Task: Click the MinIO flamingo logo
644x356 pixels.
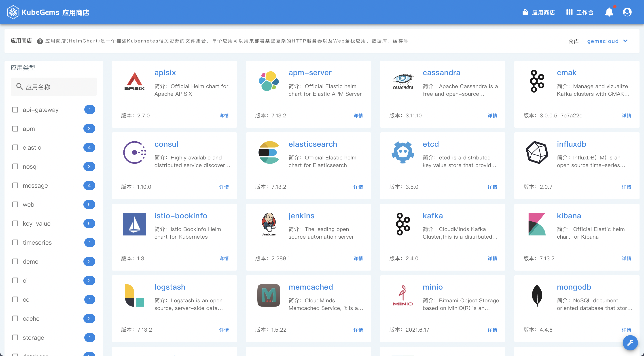Action: (x=403, y=295)
